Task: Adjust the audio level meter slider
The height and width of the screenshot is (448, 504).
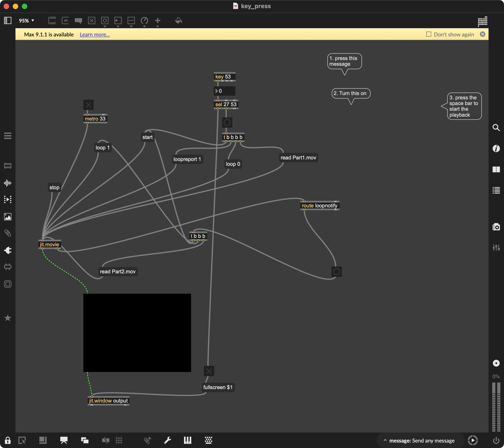Action: pyautogui.click(x=496, y=407)
